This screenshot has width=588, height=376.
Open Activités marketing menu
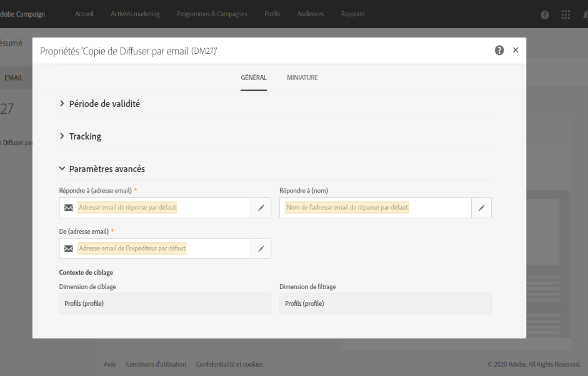point(135,14)
